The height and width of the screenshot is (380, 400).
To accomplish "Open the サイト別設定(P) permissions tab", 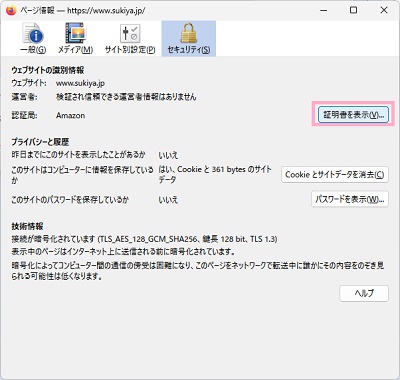I will [x=130, y=38].
